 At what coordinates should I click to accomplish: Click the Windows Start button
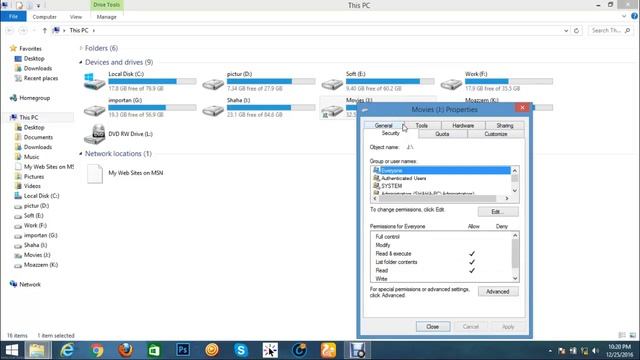point(12,350)
